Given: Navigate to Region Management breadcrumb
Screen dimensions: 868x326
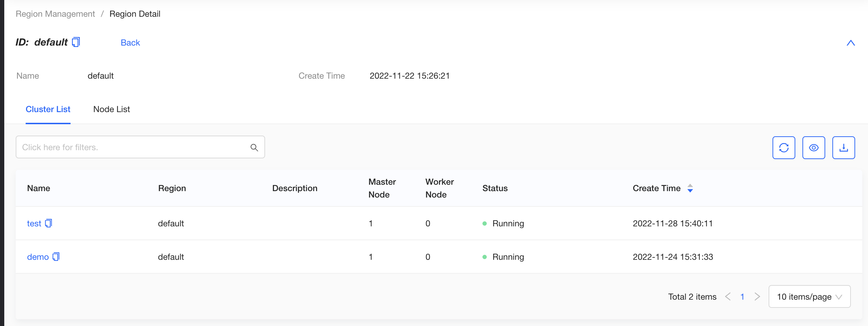Looking at the screenshot, I should coord(55,14).
